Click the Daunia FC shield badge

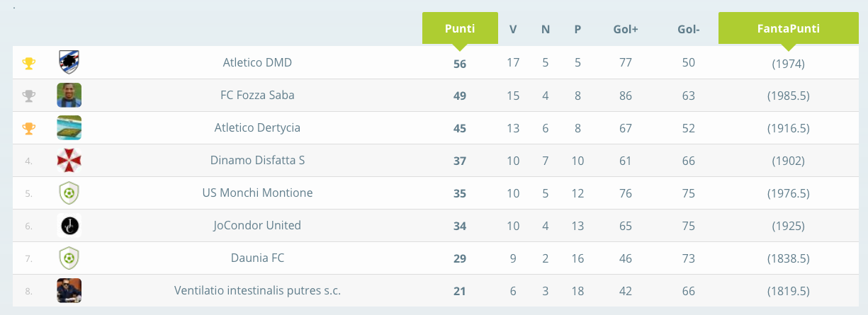point(69,258)
